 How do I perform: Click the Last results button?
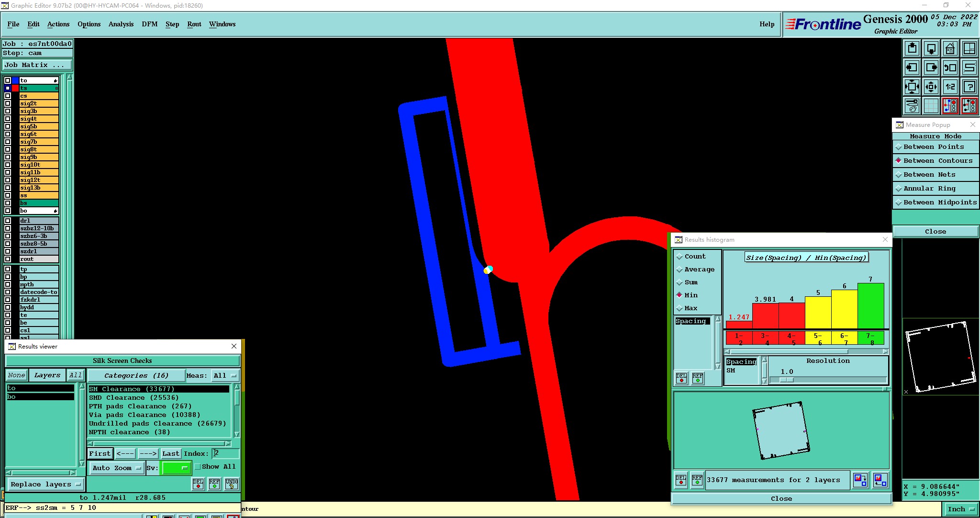pos(170,453)
